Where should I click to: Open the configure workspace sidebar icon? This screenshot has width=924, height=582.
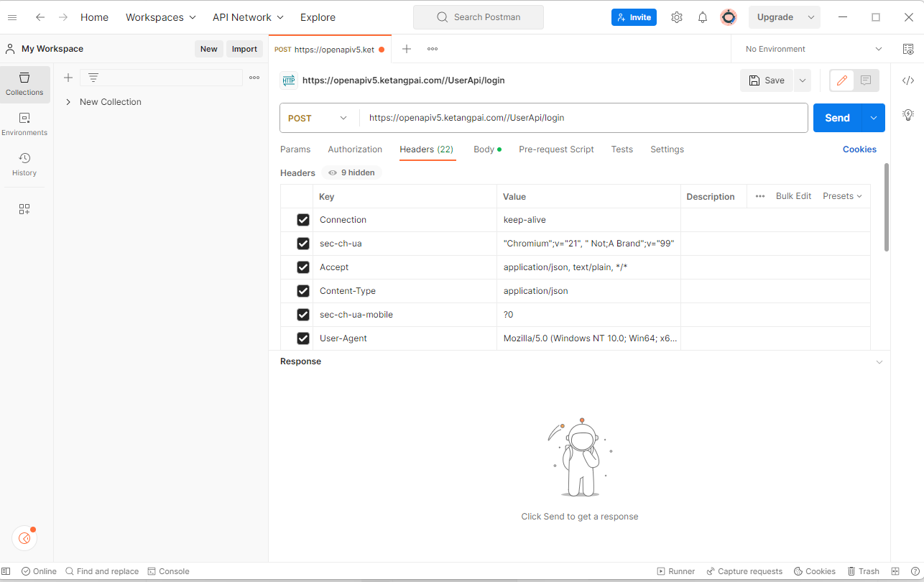pos(24,209)
